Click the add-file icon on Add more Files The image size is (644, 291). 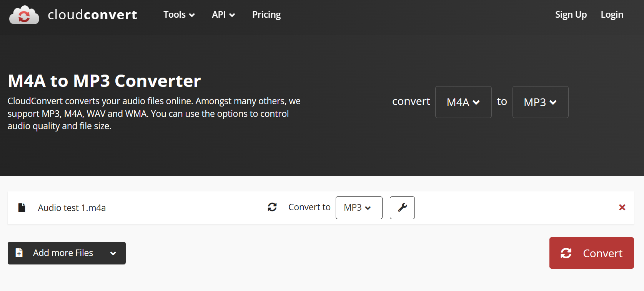[x=19, y=253]
